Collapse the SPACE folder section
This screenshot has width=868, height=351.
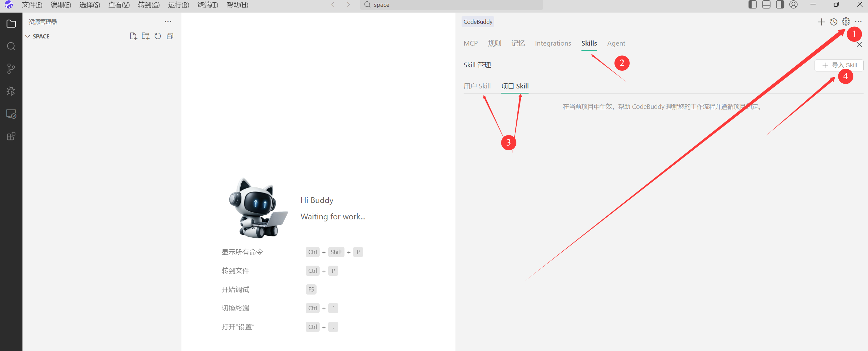(28, 36)
